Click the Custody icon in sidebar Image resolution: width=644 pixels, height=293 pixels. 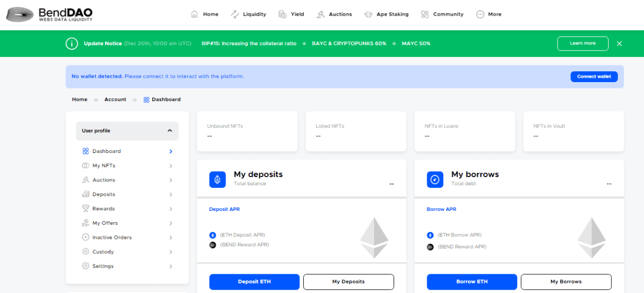coord(85,252)
